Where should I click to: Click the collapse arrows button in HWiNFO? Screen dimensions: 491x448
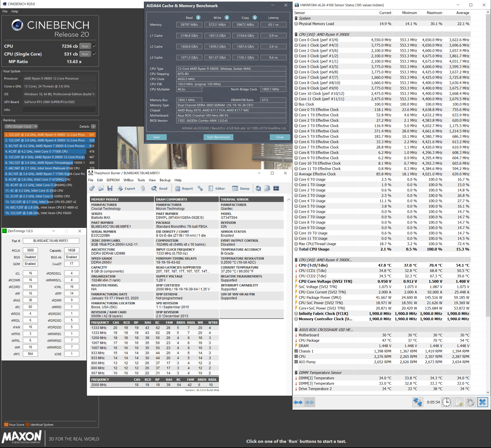309,402
